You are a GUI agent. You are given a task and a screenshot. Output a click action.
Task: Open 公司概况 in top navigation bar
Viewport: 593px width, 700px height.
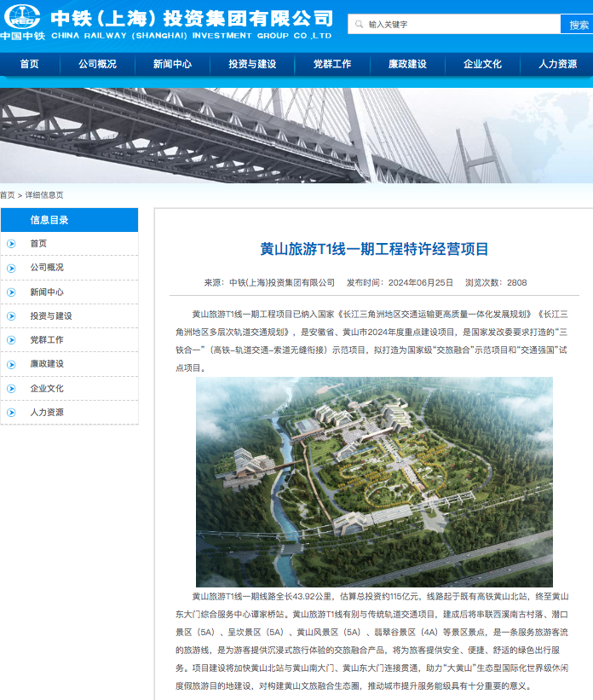[97, 64]
